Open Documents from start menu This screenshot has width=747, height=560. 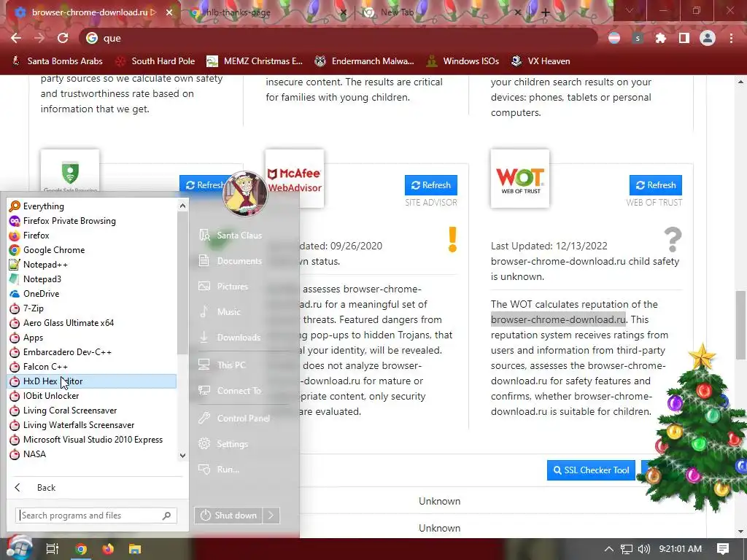[239, 261]
